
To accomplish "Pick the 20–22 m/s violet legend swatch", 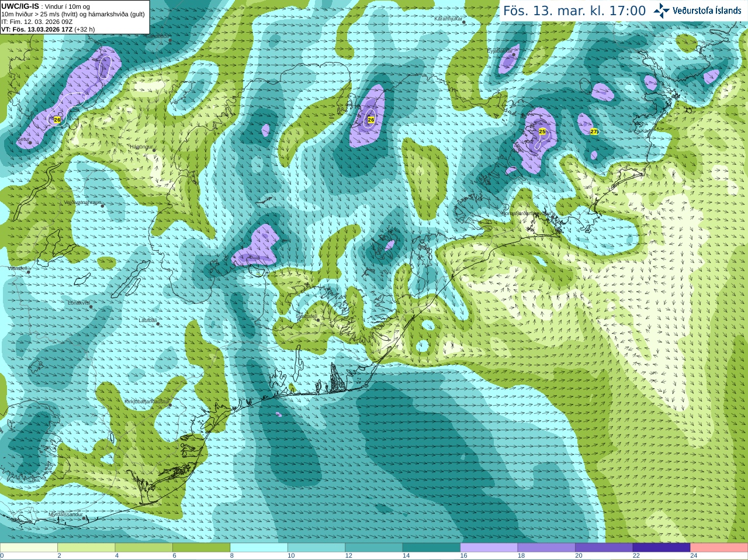I will pyautogui.click(x=604, y=548).
